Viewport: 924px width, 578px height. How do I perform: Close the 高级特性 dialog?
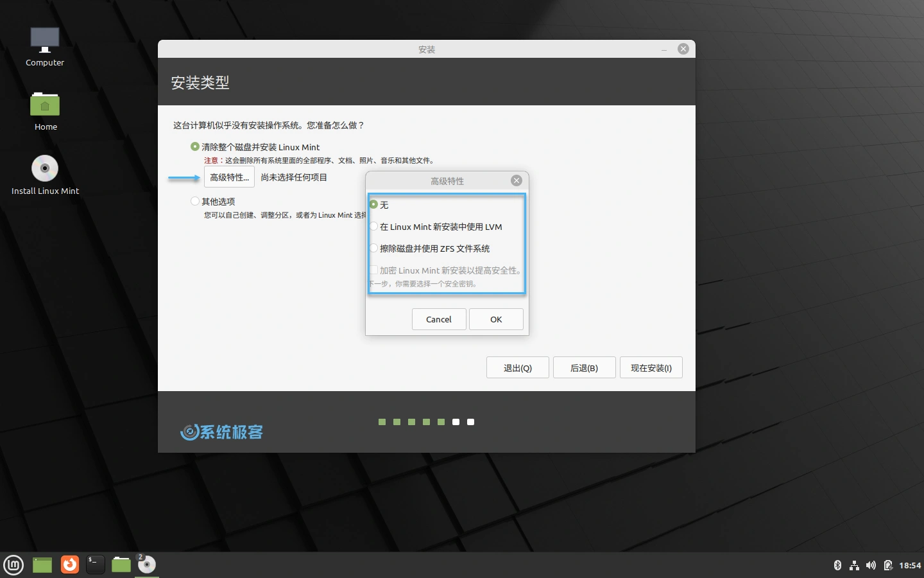pos(517,180)
